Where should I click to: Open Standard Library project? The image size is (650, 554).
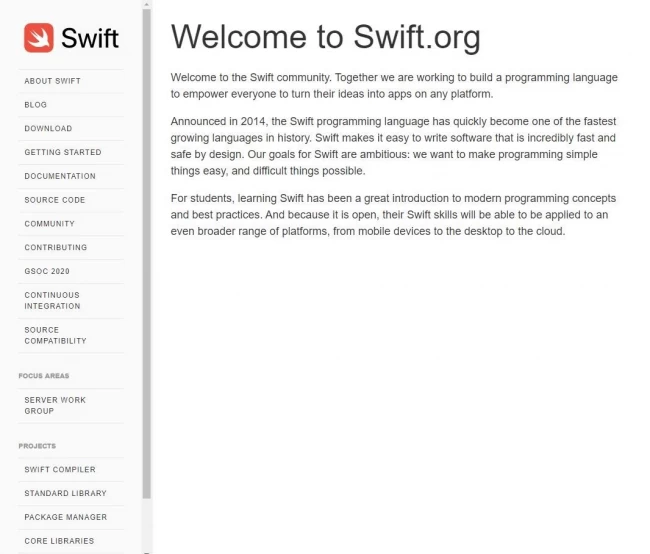pyautogui.click(x=65, y=493)
